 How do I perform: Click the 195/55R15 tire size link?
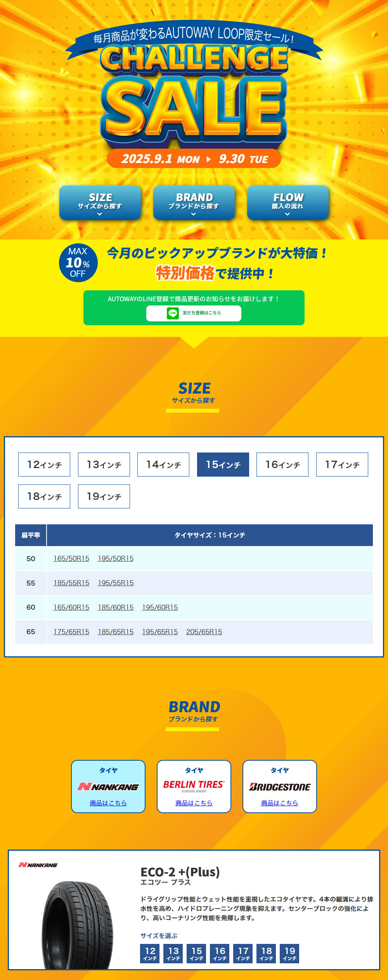coord(116,583)
